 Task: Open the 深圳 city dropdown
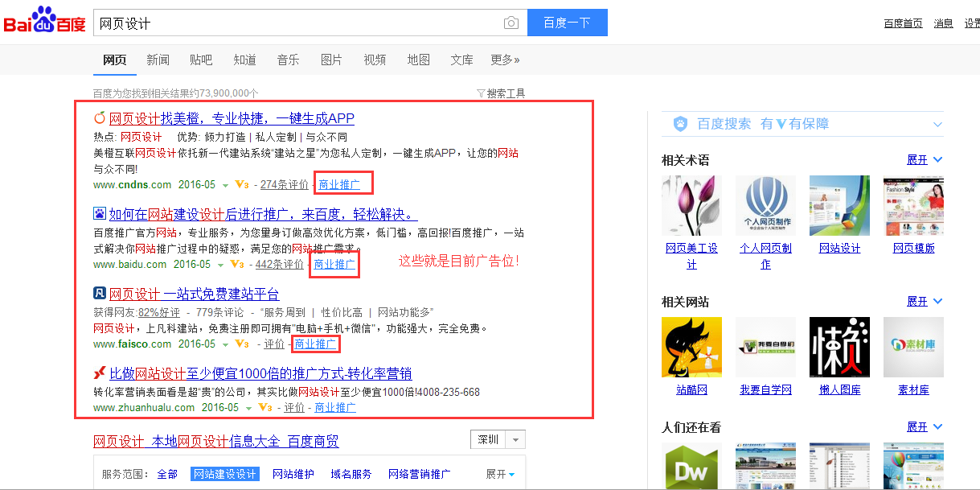(498, 439)
